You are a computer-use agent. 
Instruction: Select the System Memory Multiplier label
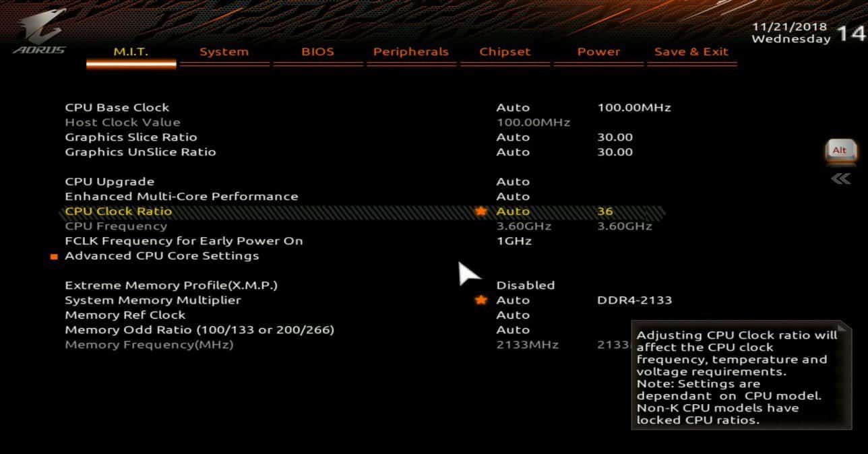click(x=153, y=300)
